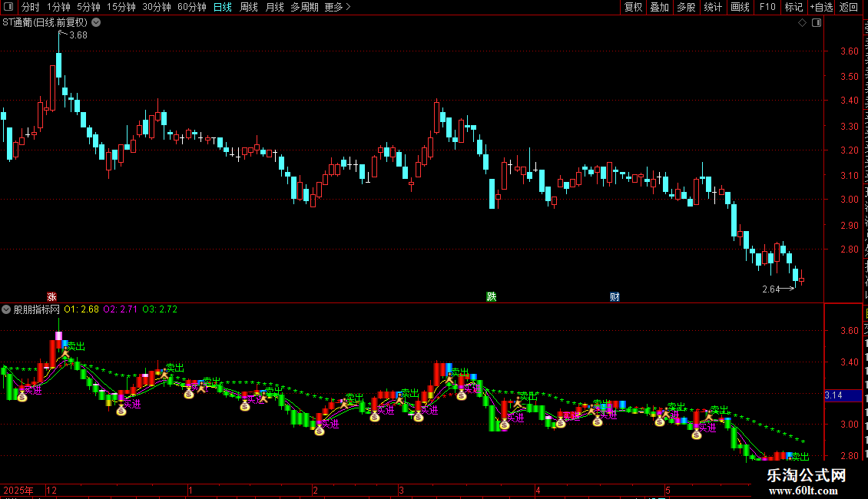Screen dimensions: 868x499
Task: Click the 复权 button
Action: coord(633,7)
